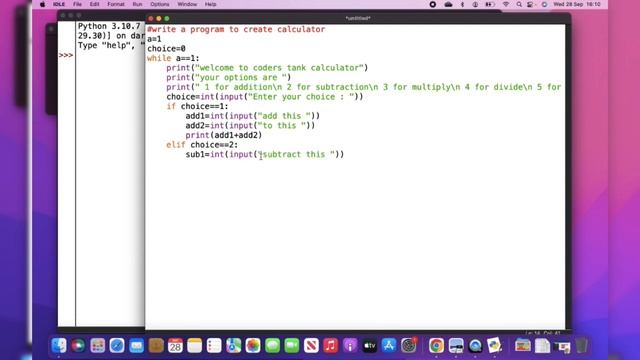Click the print line listing calculator options

pos(364,87)
